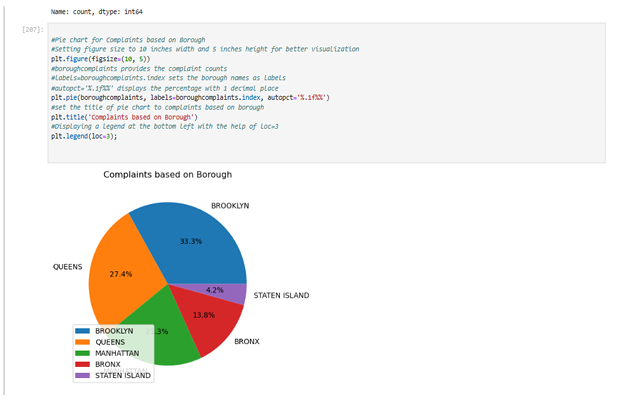The image size is (620, 409).
Task: Click the BROOKLYN label outside the pie
Action: (x=230, y=205)
